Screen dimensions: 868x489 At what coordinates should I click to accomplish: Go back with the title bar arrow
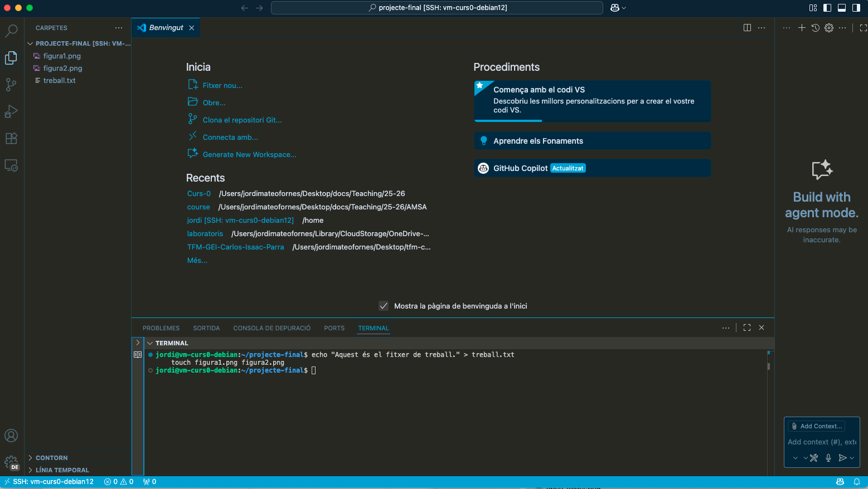(245, 8)
